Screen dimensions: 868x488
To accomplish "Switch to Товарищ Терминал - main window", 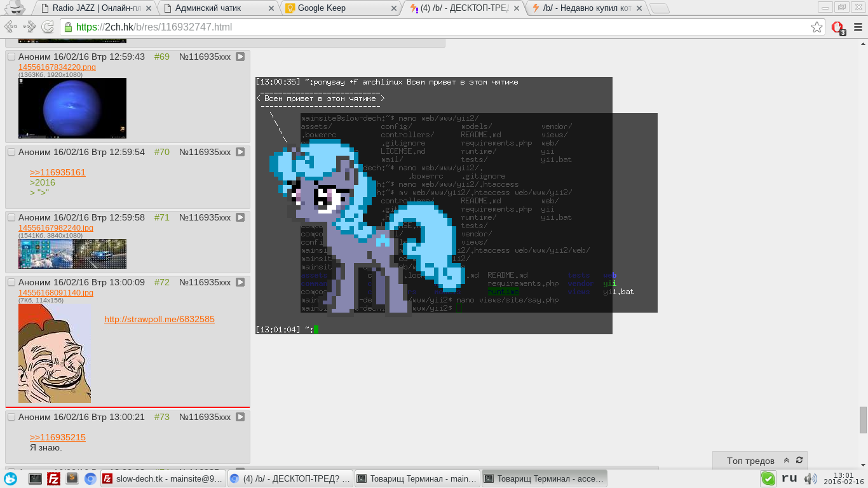I will (x=417, y=478).
